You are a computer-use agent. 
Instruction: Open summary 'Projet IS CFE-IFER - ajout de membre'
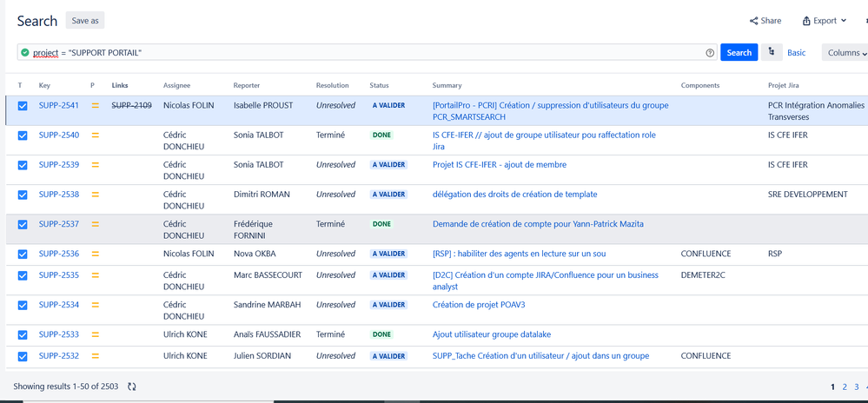click(x=500, y=164)
